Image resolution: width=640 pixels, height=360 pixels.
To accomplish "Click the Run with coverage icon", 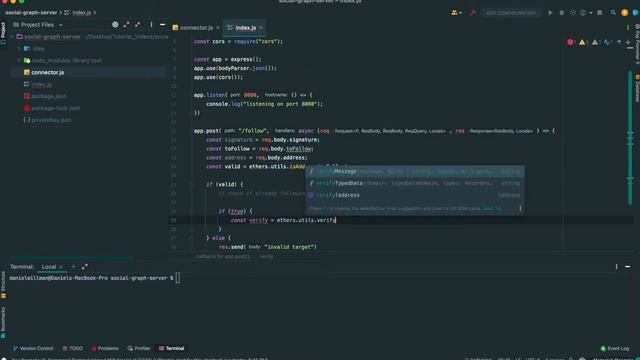I will click(572, 13).
